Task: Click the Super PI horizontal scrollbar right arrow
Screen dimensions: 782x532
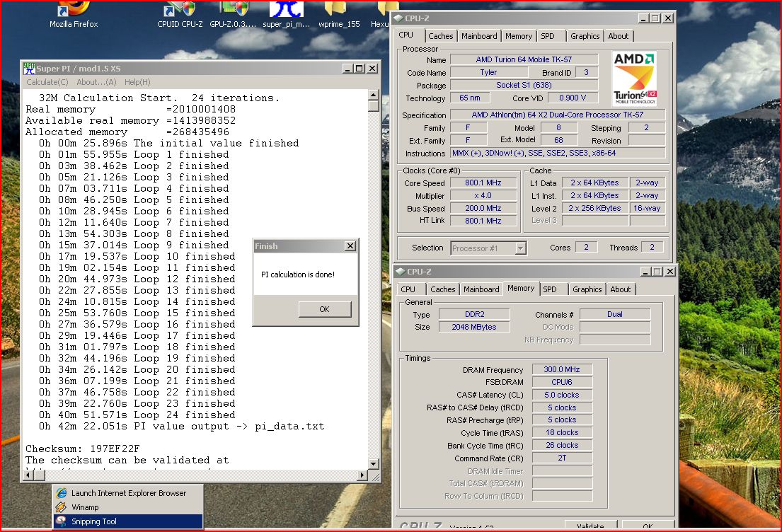Action: [x=362, y=475]
